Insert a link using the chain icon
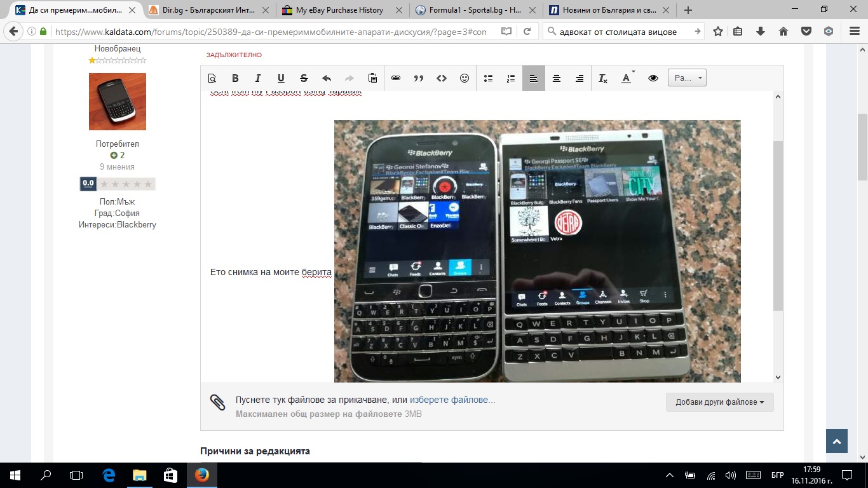 pyautogui.click(x=396, y=78)
